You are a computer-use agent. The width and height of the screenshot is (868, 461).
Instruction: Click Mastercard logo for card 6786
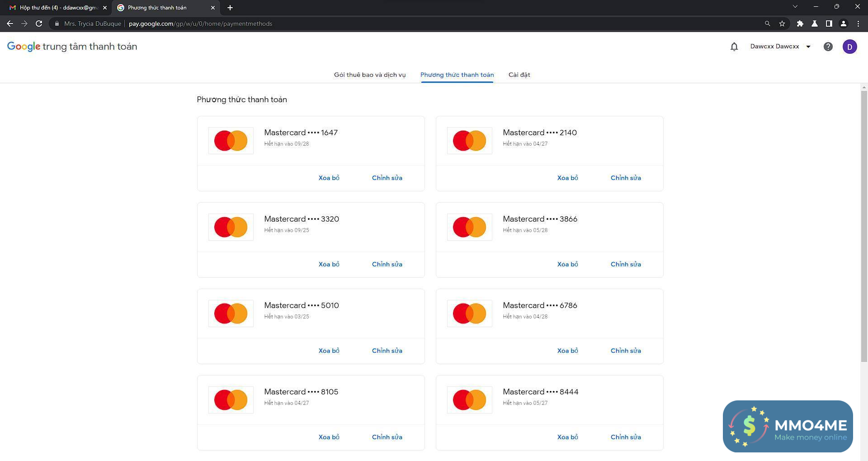[x=469, y=314]
